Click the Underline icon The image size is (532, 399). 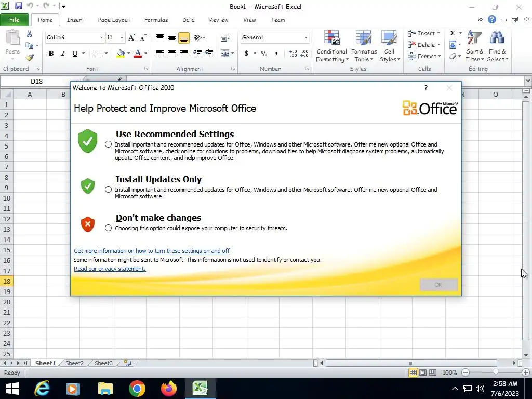tap(75, 54)
